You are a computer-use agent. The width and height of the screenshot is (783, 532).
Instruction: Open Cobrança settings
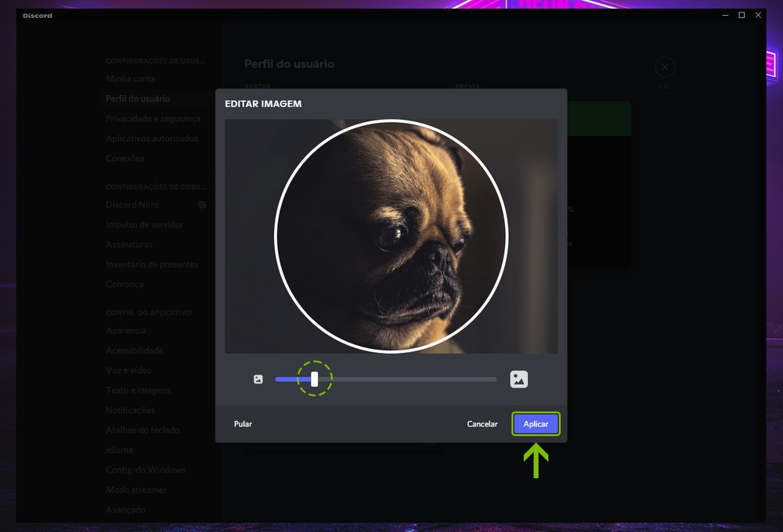(x=124, y=285)
